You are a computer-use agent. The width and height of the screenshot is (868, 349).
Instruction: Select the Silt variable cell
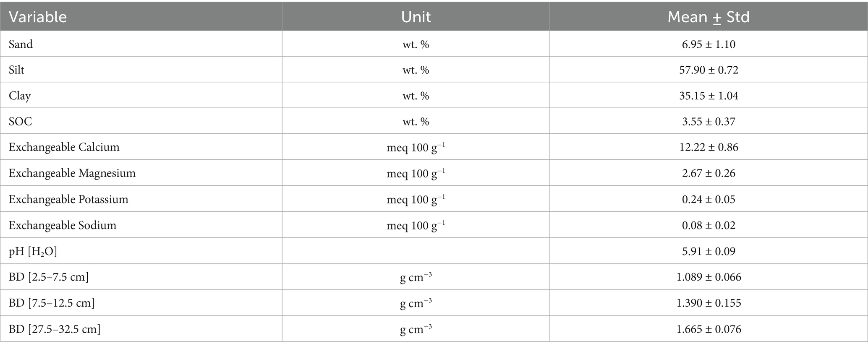(16, 70)
